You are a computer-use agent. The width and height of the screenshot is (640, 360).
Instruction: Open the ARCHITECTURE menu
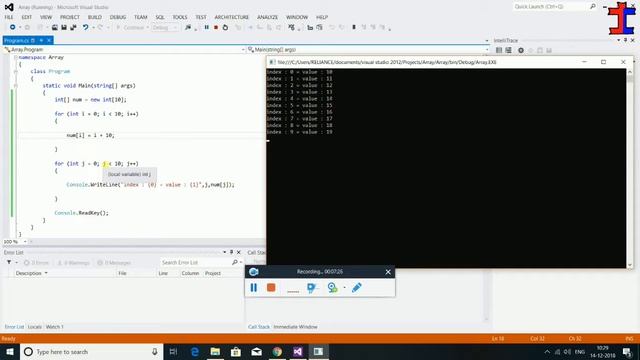point(231,17)
